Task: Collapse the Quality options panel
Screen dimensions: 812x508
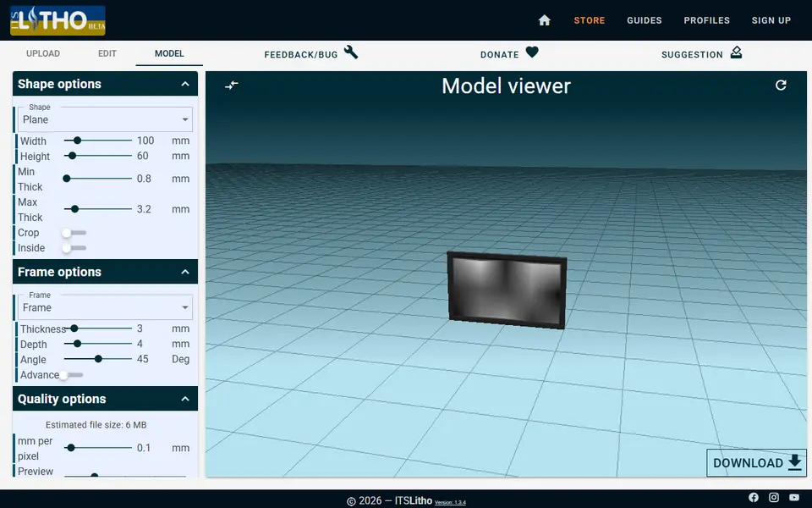Action: click(x=185, y=399)
